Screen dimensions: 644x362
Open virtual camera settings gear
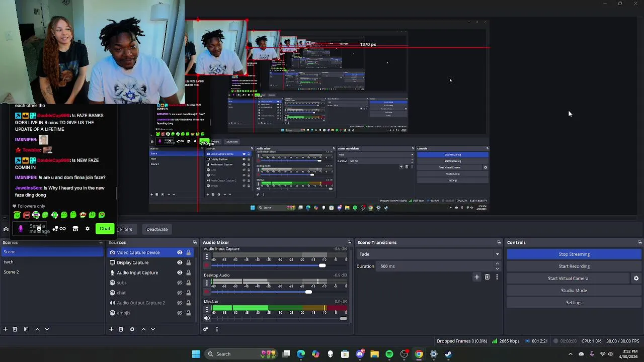[636, 279]
